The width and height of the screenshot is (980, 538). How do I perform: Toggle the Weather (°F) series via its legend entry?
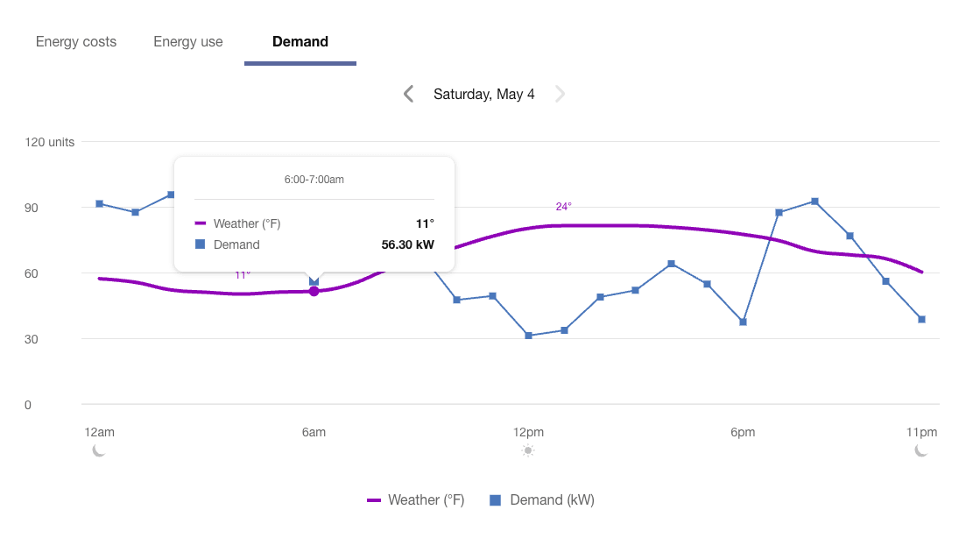pyautogui.click(x=427, y=499)
